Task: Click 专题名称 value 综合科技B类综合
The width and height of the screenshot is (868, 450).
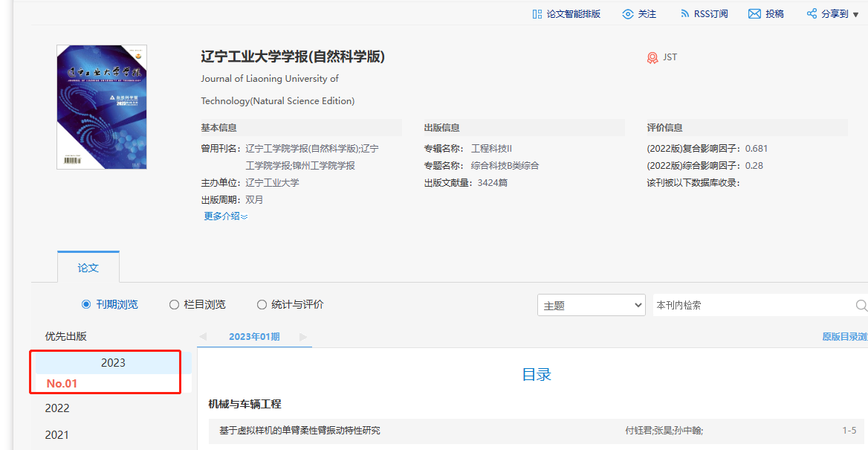Action: [x=505, y=166]
